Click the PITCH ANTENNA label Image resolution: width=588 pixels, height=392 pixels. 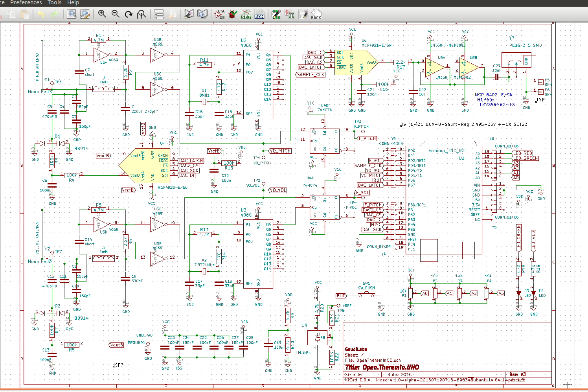[37, 67]
